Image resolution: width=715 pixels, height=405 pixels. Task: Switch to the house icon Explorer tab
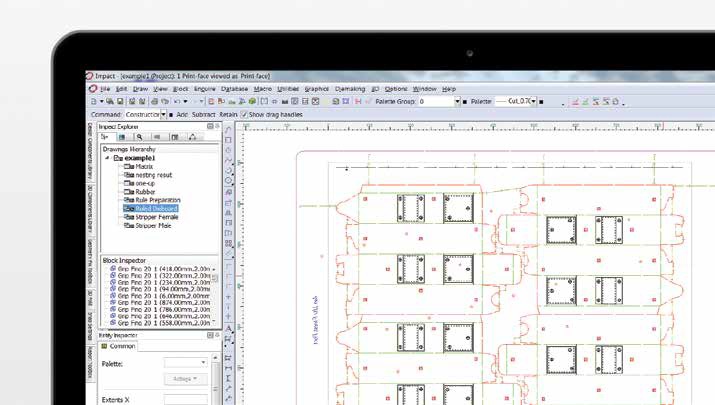point(192,137)
